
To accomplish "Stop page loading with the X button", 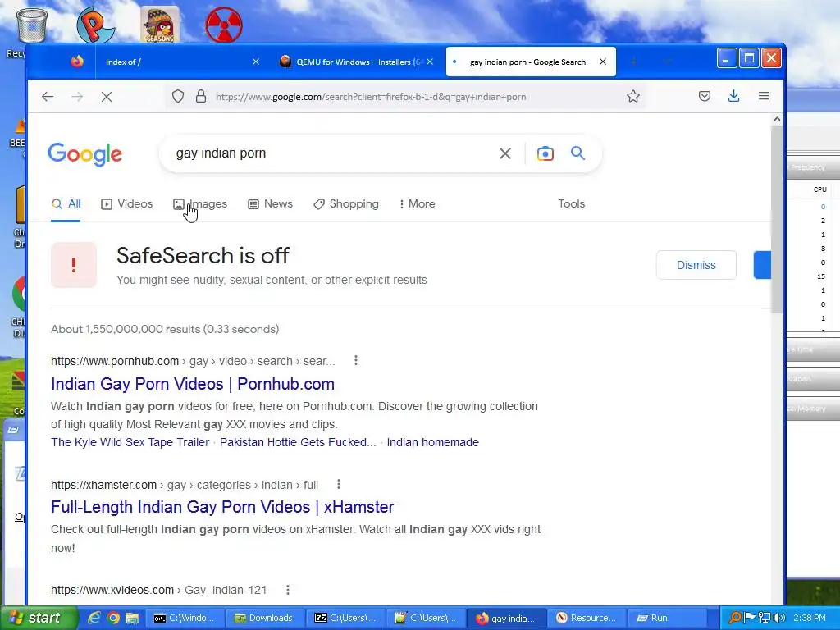I will (107, 97).
